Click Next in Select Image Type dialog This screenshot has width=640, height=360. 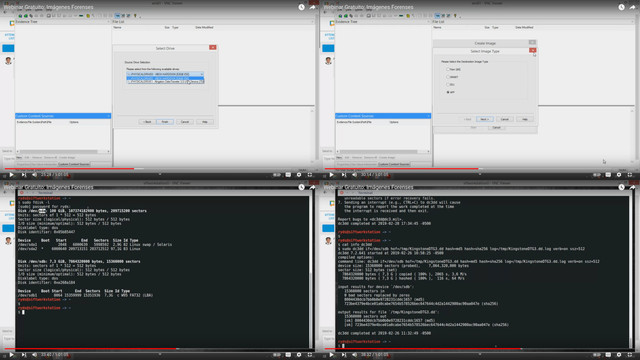484,119
